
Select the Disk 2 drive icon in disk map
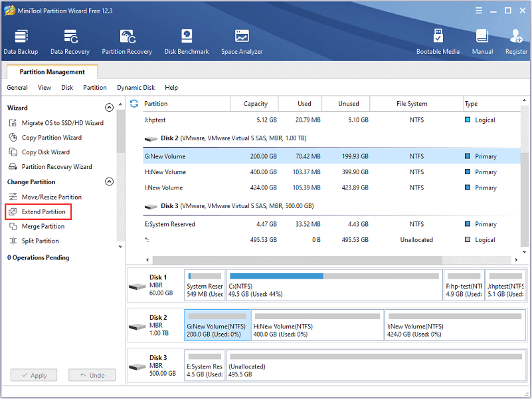pos(137,327)
